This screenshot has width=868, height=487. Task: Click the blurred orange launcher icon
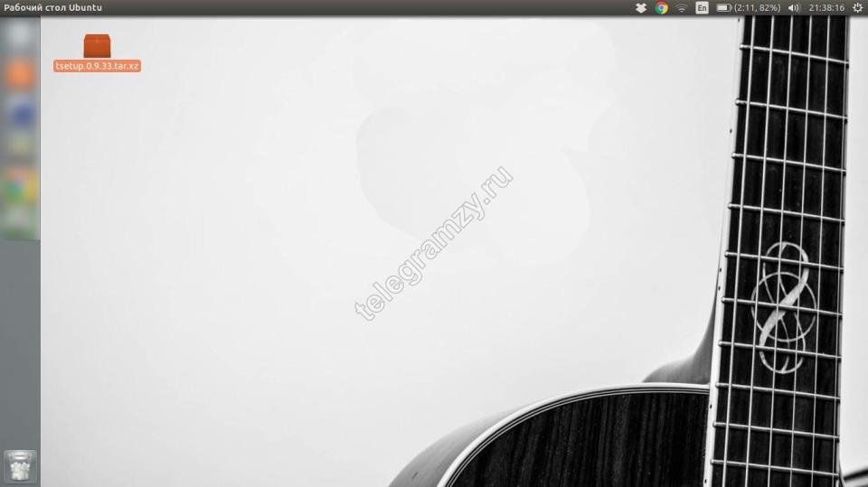(x=20, y=74)
